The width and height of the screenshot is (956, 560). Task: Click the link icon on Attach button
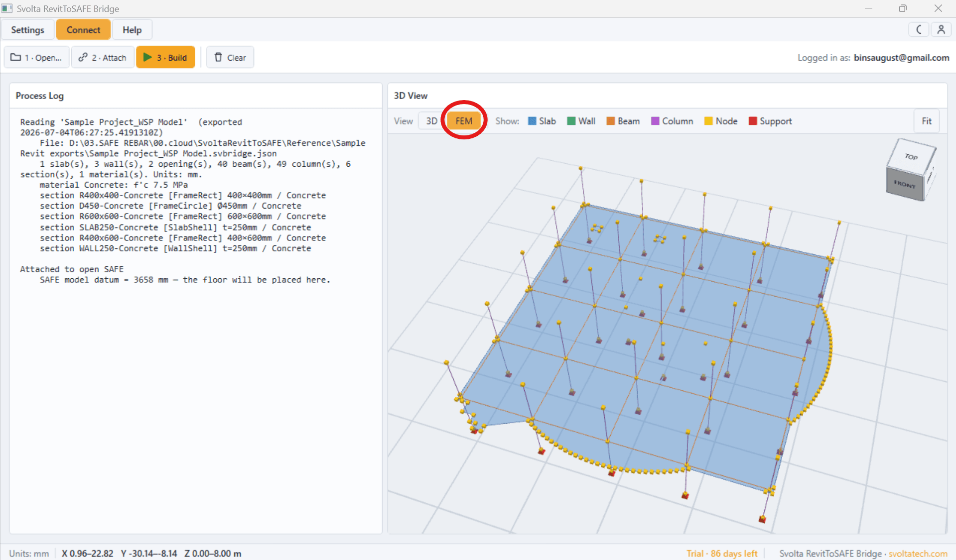tap(83, 57)
